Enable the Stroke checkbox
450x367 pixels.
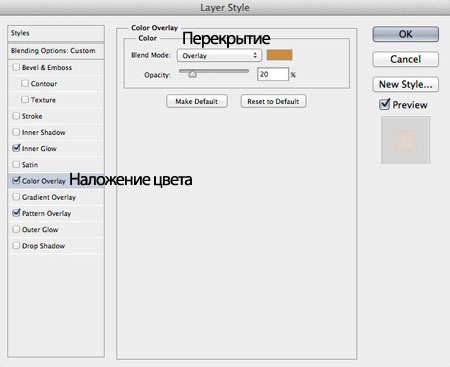(x=16, y=116)
